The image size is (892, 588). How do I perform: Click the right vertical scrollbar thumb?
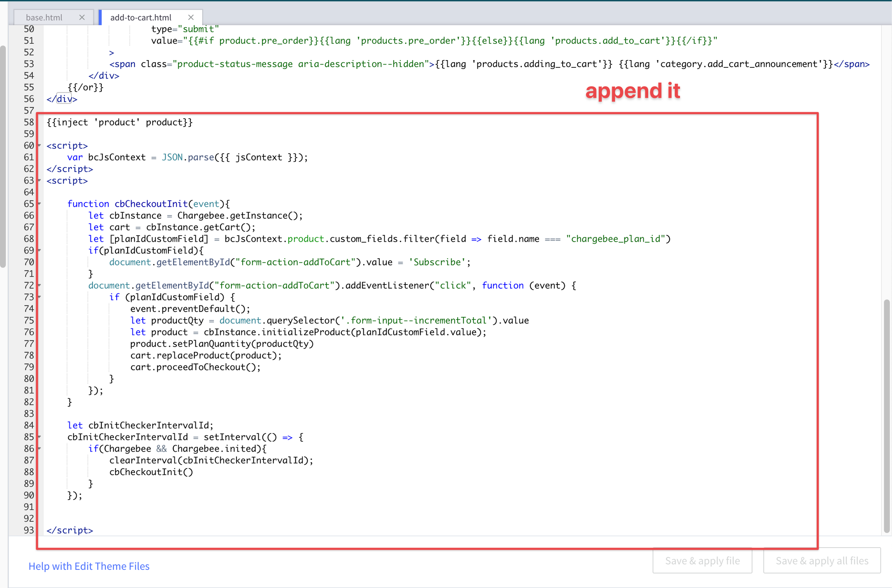(886, 416)
